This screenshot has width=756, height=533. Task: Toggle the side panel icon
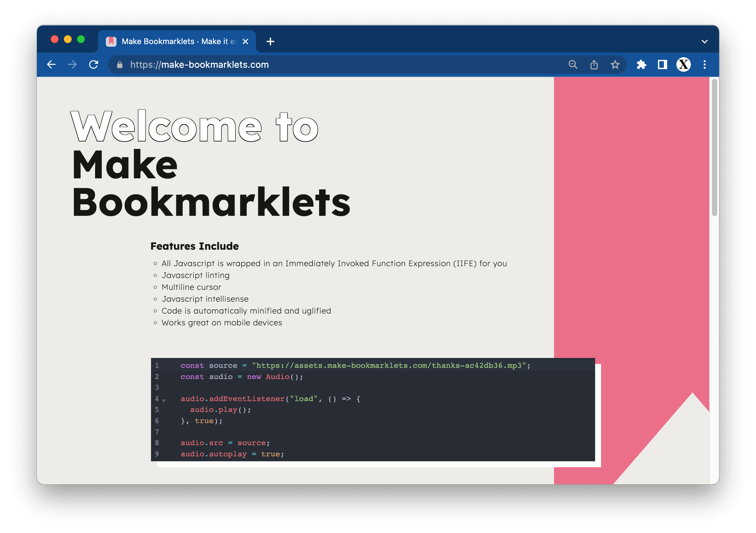pyautogui.click(x=662, y=64)
